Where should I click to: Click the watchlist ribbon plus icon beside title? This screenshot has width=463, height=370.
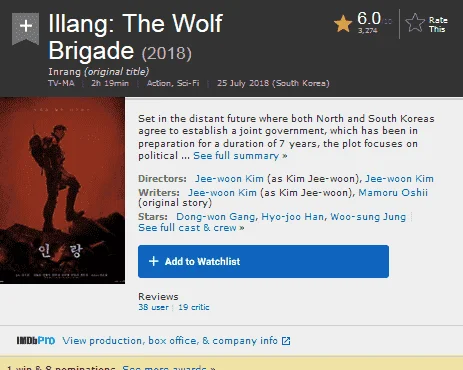coord(25,28)
